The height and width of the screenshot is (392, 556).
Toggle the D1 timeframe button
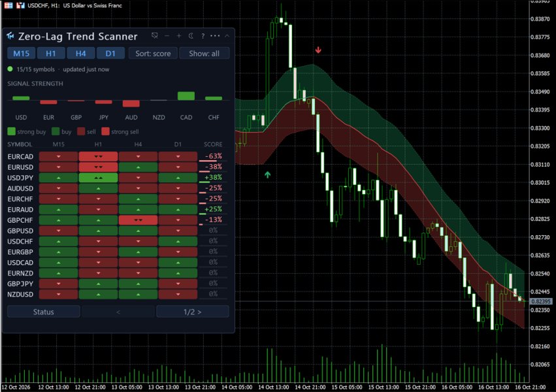(110, 54)
